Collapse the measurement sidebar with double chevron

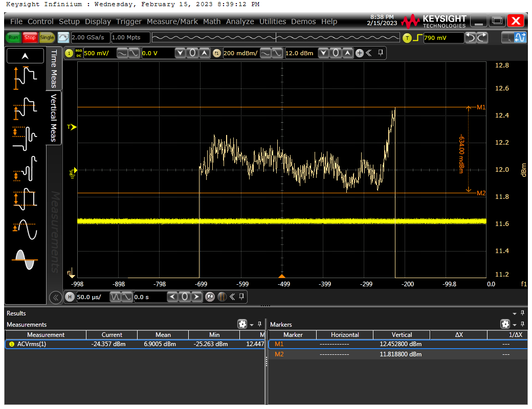click(x=55, y=297)
